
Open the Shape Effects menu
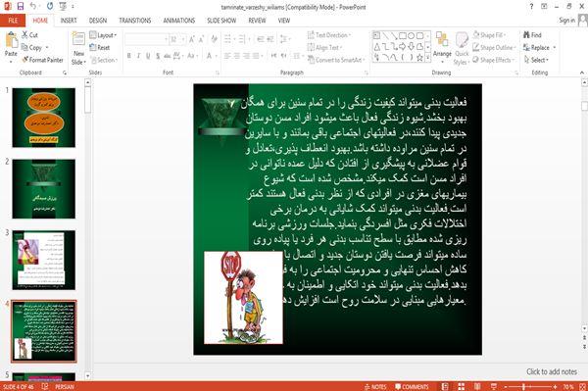click(x=494, y=60)
